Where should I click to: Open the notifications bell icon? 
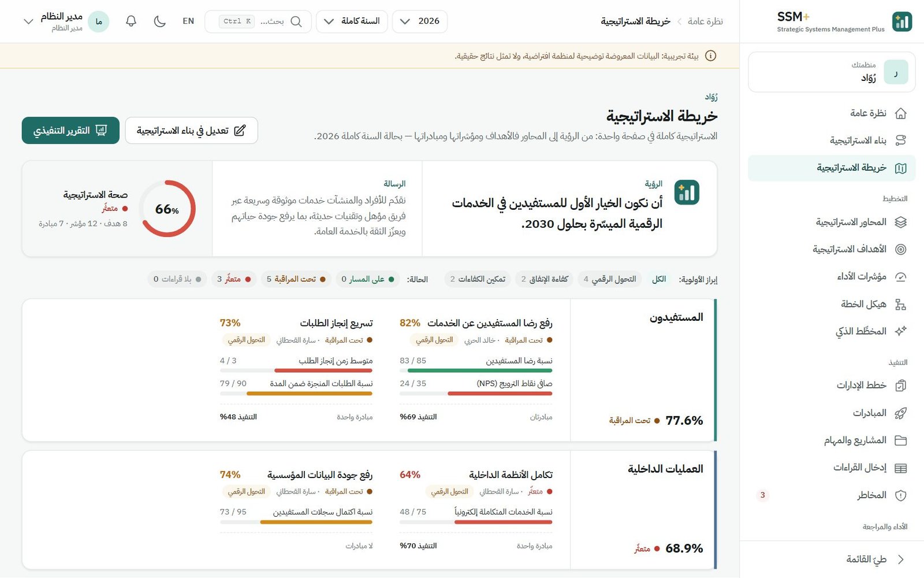tap(131, 21)
